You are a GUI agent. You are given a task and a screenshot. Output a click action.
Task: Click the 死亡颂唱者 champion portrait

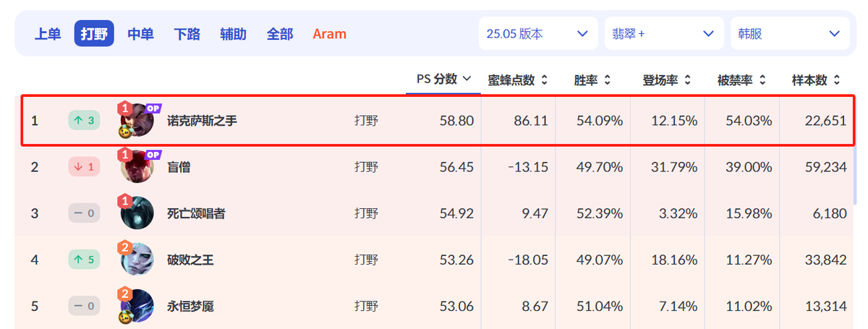click(x=137, y=213)
